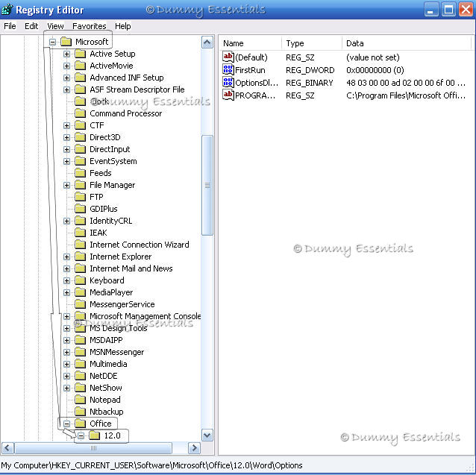Expand the CTF key
Screen dimensions: 476x475
pos(67,125)
